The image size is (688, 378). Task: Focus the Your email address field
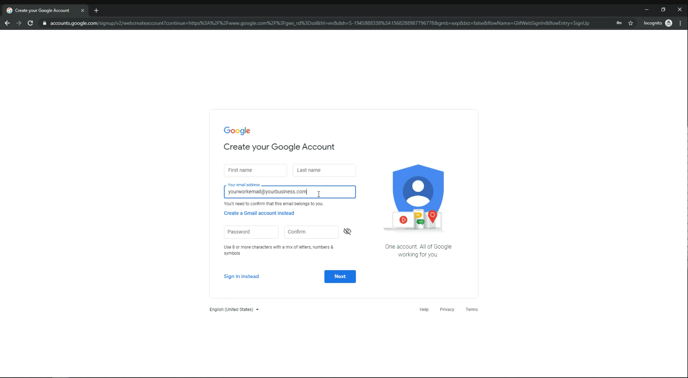pos(290,192)
